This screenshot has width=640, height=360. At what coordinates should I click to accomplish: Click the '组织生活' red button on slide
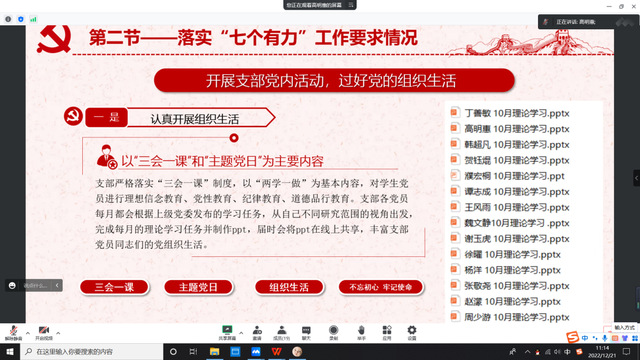point(289,287)
